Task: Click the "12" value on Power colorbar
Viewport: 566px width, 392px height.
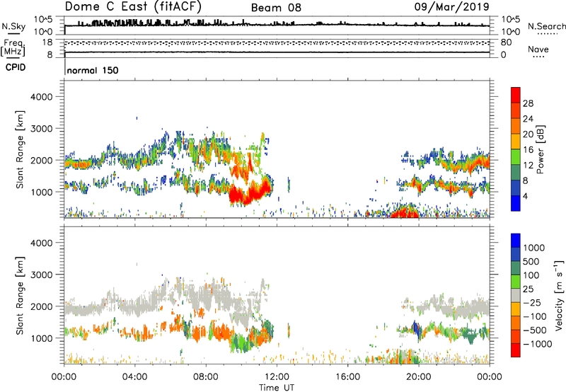Action: click(x=528, y=166)
